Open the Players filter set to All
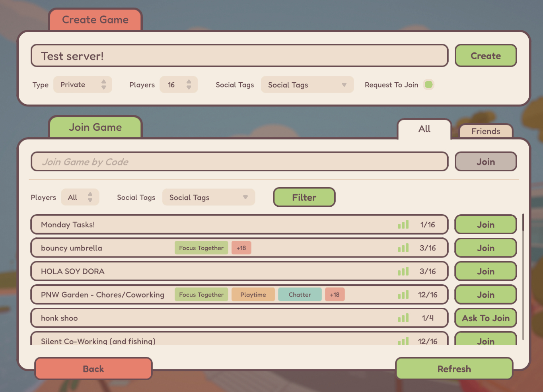 80,198
